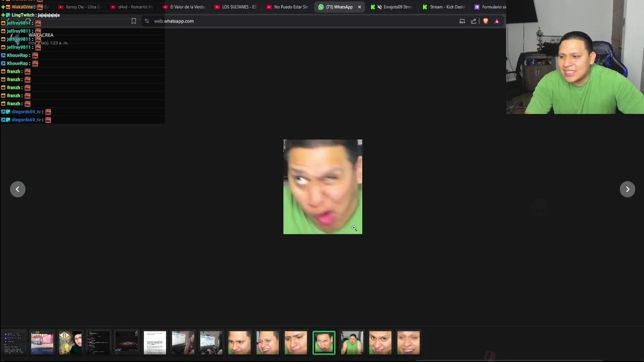Switch to the Emejota09 Stream tab
Screen dimensions: 644x362
click(392, 7)
